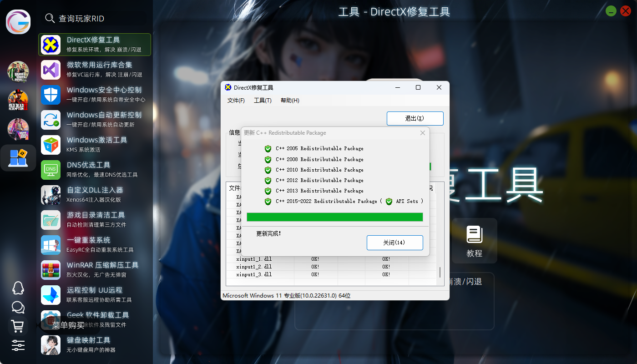Select the WinRAR 压缩解压工具 icon

[51, 270]
